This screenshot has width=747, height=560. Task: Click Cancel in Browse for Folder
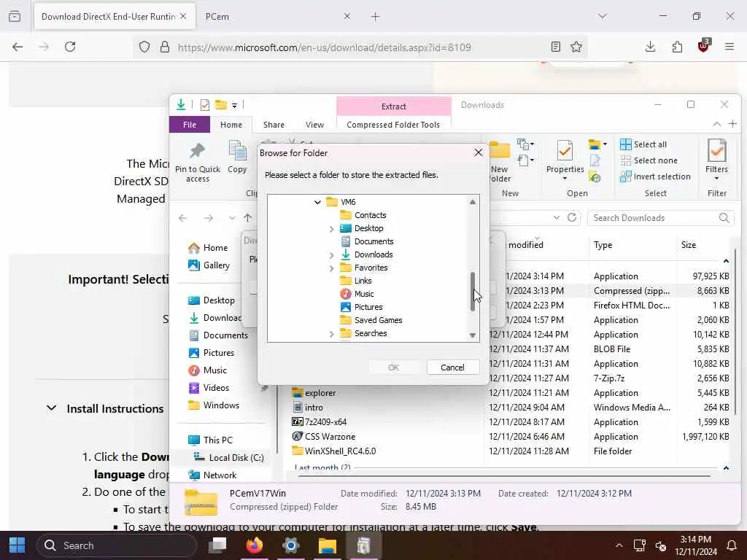tap(452, 367)
